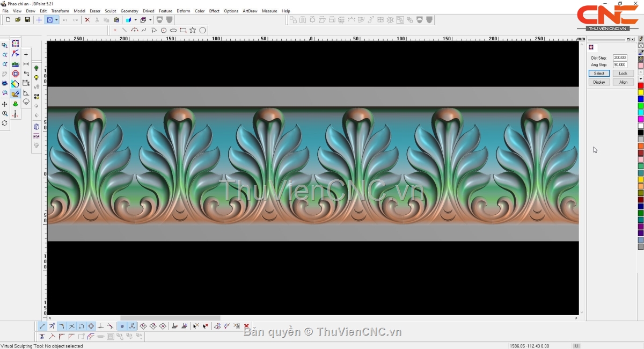The image size is (644, 349).
Task: Click the red X delete icon
Action: (x=87, y=20)
